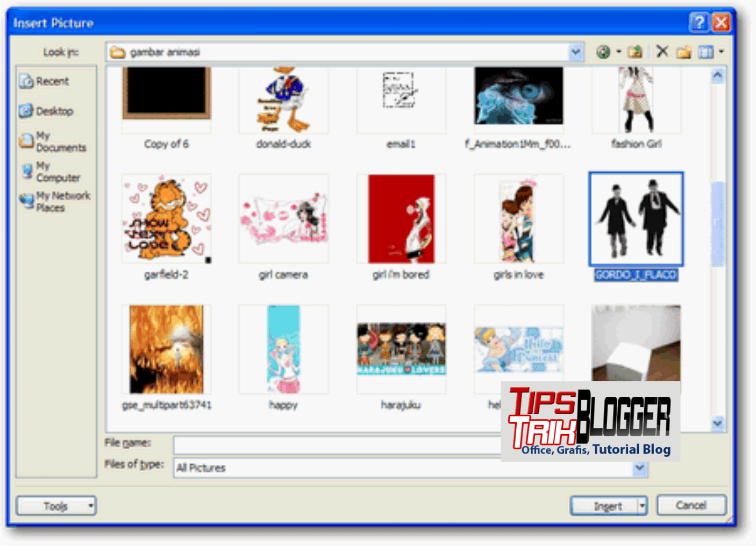Screen dimensions: 756x546
Task: Click the Create New Folder icon
Action: [684, 52]
